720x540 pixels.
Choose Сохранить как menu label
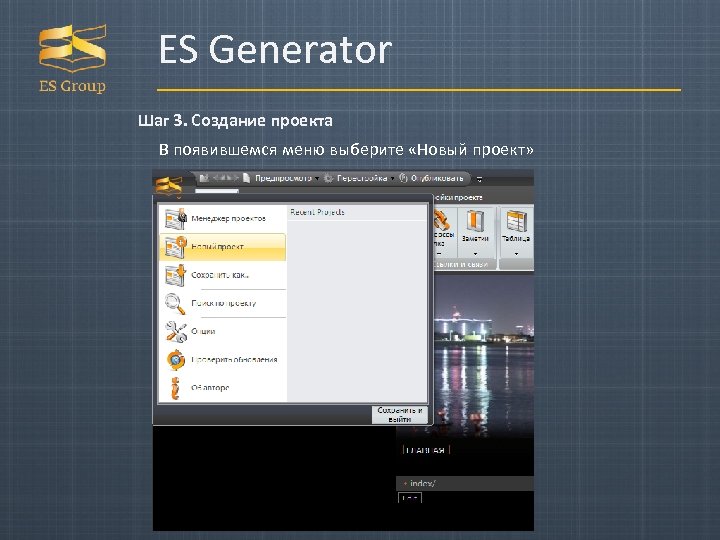click(219, 275)
